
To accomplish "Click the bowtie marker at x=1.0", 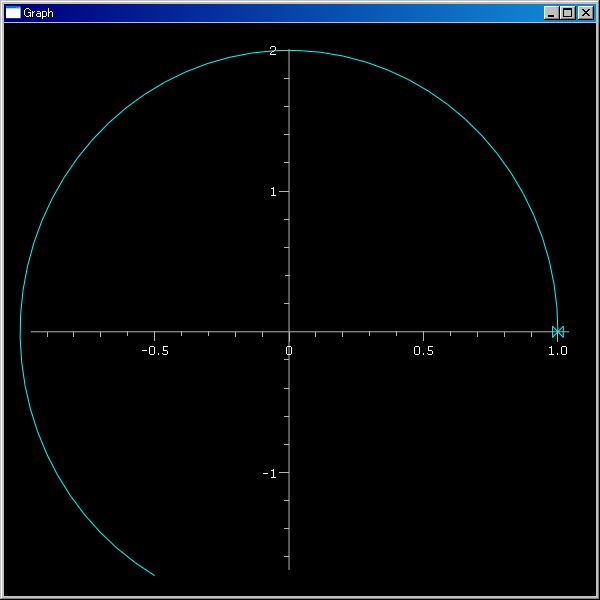I will 558,331.
